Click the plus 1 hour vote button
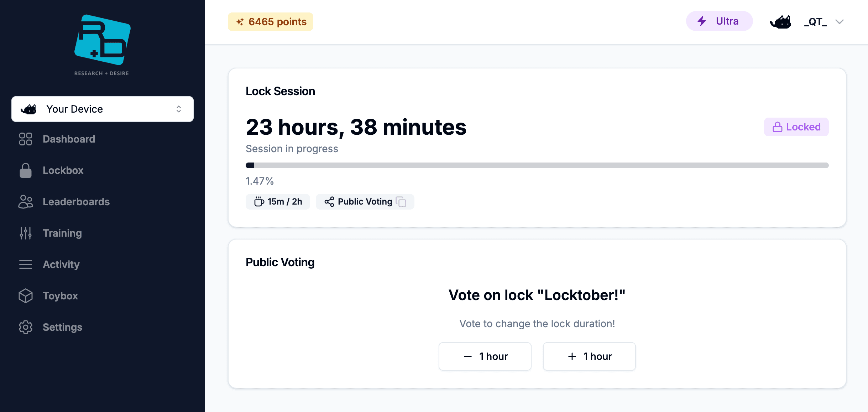Image resolution: width=868 pixels, height=412 pixels. click(589, 356)
